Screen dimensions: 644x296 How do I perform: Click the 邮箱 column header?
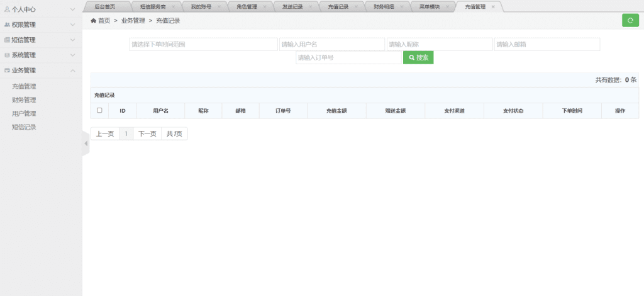click(240, 111)
